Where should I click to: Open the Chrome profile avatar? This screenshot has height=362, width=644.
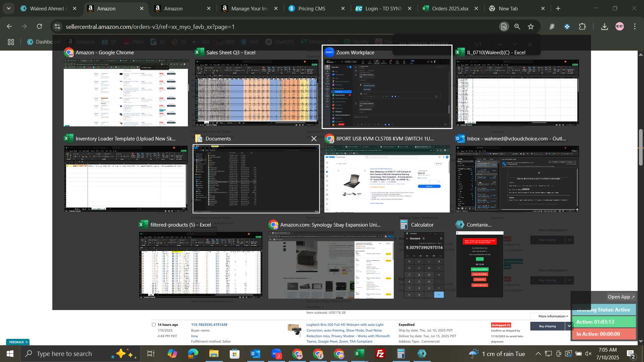[x=620, y=26]
